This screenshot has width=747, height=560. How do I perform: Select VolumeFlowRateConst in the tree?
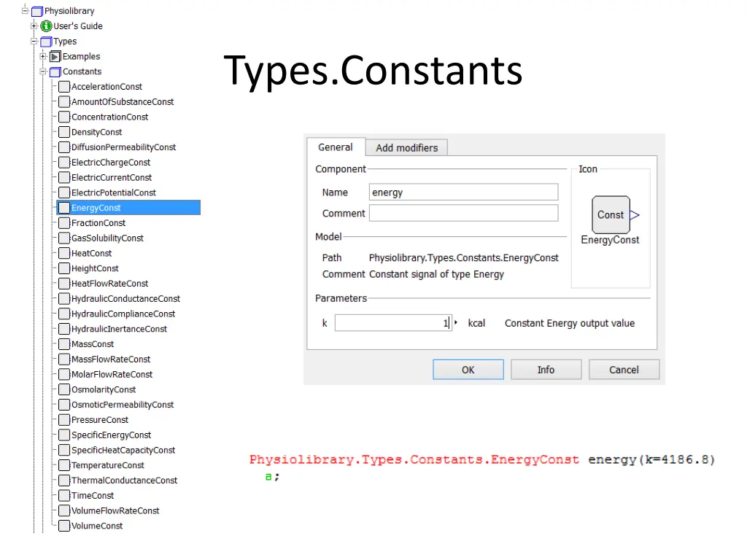coord(115,511)
